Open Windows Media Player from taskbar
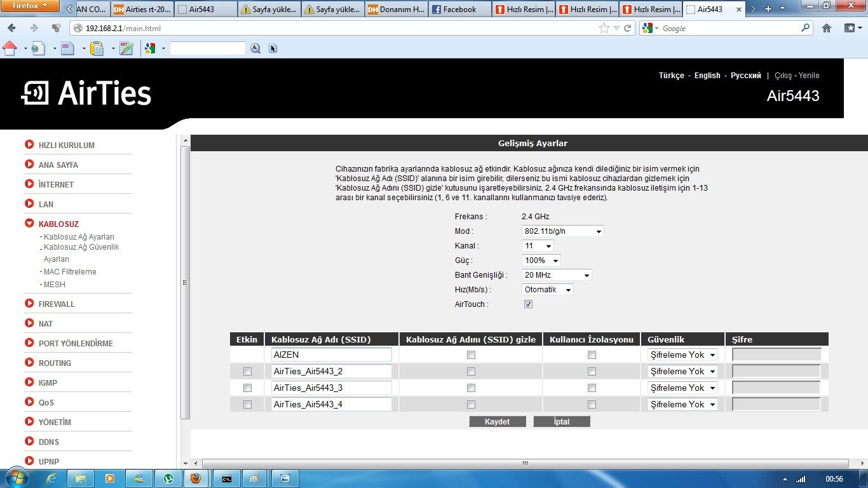This screenshot has width=868, height=488. (110, 478)
